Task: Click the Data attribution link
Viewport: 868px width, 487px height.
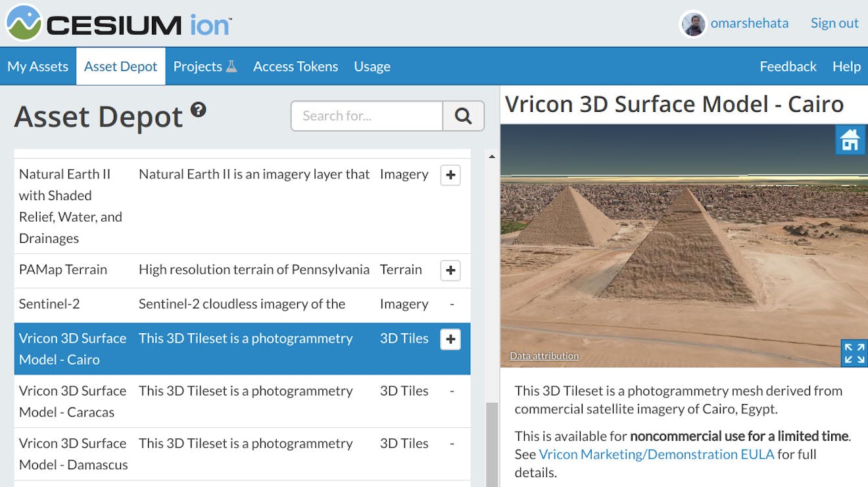Action: pyautogui.click(x=543, y=355)
